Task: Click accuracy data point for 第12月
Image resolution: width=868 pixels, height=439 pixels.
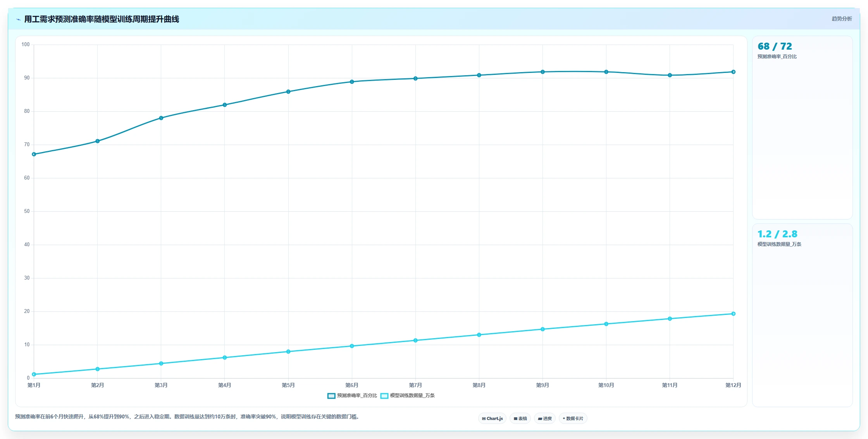Action: pyautogui.click(x=733, y=72)
